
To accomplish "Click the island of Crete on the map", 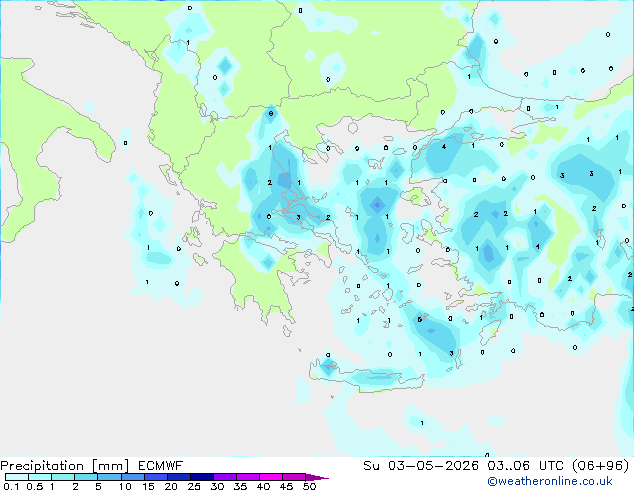I will [368, 376].
